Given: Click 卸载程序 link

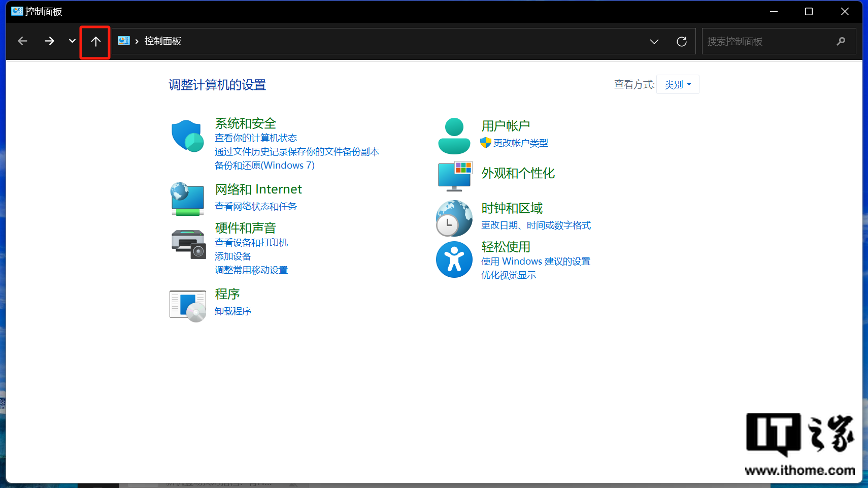Looking at the screenshot, I should pos(233,311).
